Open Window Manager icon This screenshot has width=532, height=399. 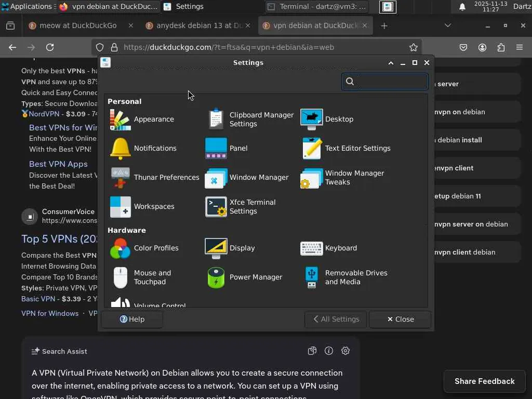click(216, 178)
